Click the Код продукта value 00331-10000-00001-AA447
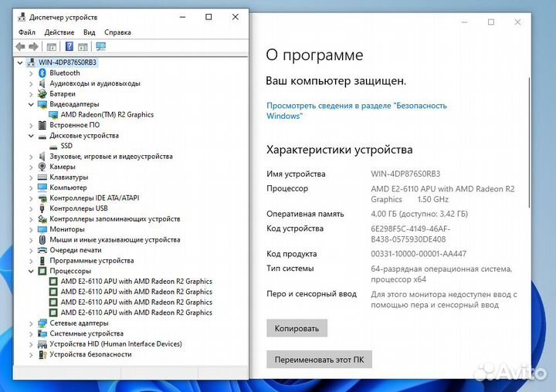556x392 pixels. click(x=419, y=254)
